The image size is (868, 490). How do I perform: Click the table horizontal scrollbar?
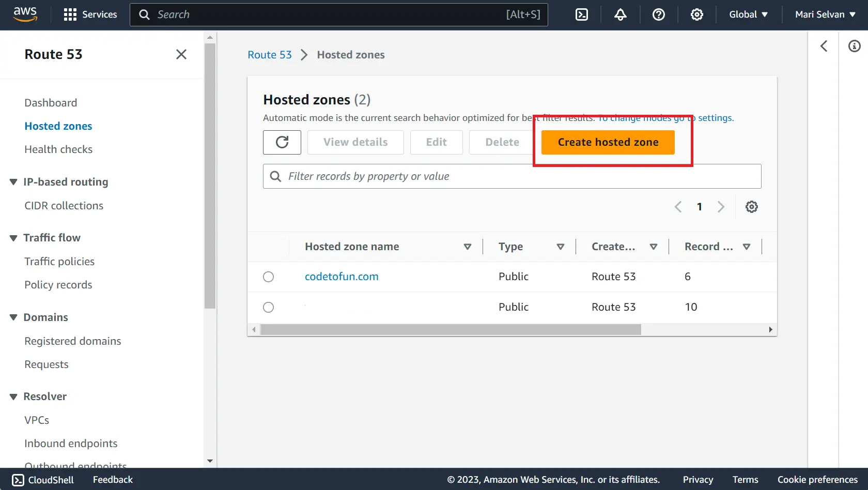tap(451, 329)
